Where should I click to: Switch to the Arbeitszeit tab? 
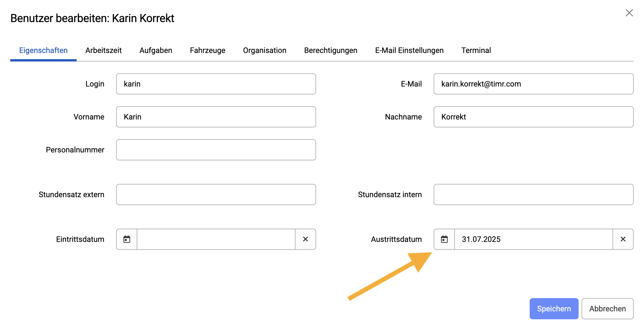(x=103, y=50)
